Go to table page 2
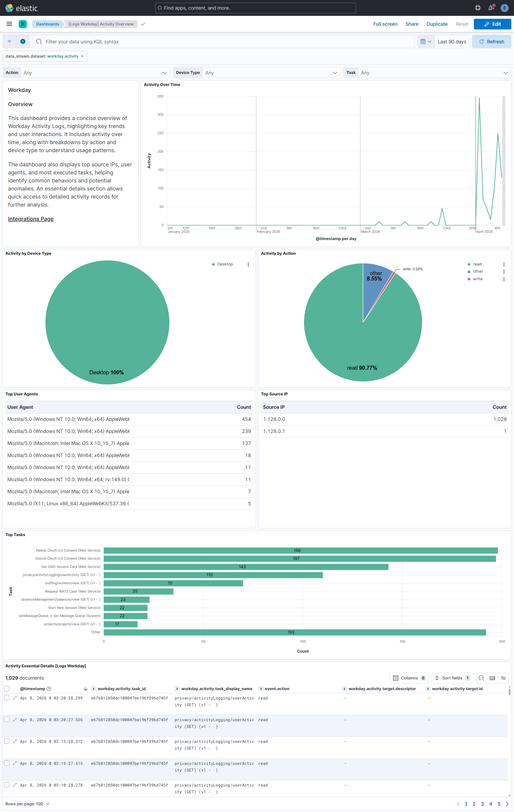 pos(474,804)
